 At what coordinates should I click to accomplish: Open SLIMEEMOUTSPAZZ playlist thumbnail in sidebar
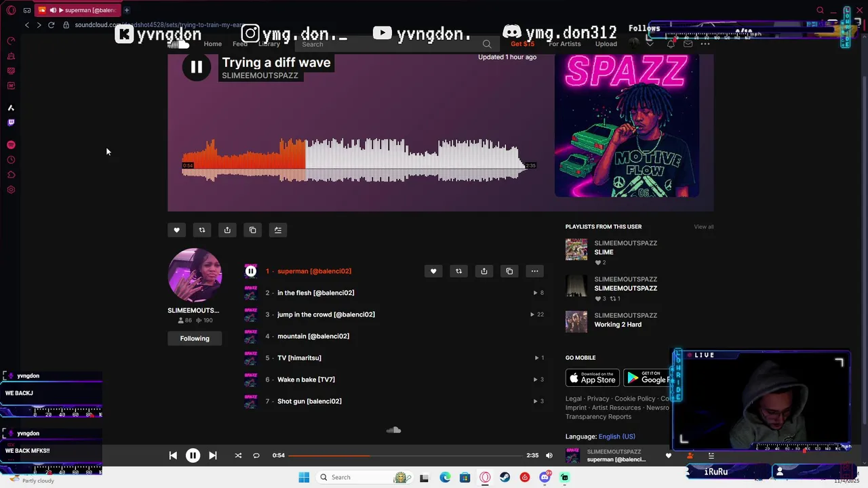click(576, 285)
